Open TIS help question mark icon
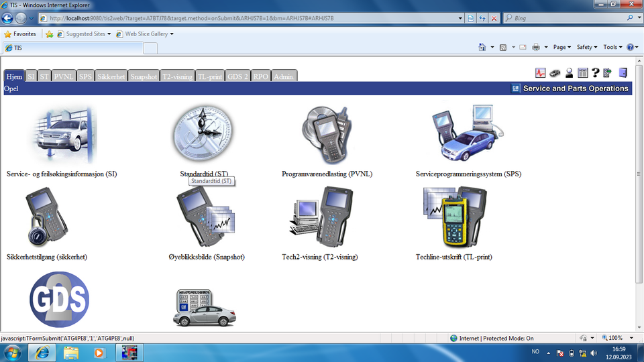The width and height of the screenshot is (644, 362). pos(596,73)
